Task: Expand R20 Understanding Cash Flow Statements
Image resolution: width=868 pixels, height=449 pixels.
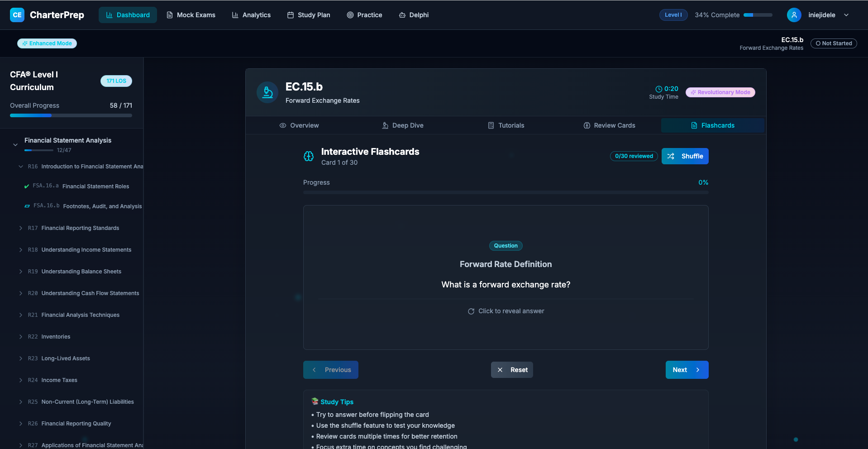Action: pyautogui.click(x=21, y=293)
